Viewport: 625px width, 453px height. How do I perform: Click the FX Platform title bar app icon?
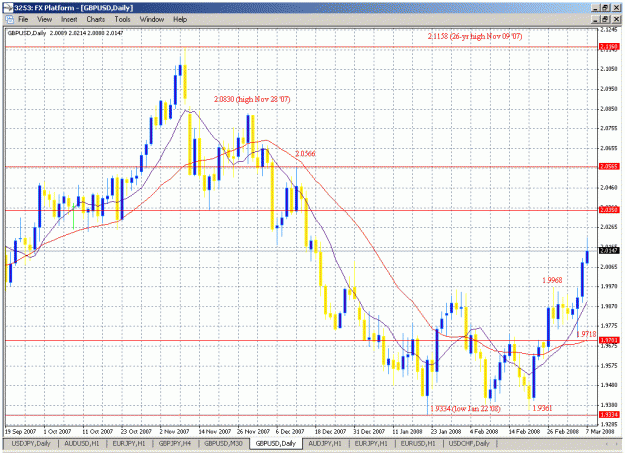(8, 8)
